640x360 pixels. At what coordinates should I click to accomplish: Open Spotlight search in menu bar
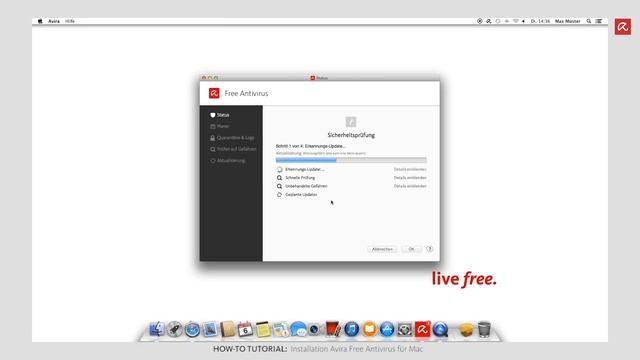click(x=589, y=21)
